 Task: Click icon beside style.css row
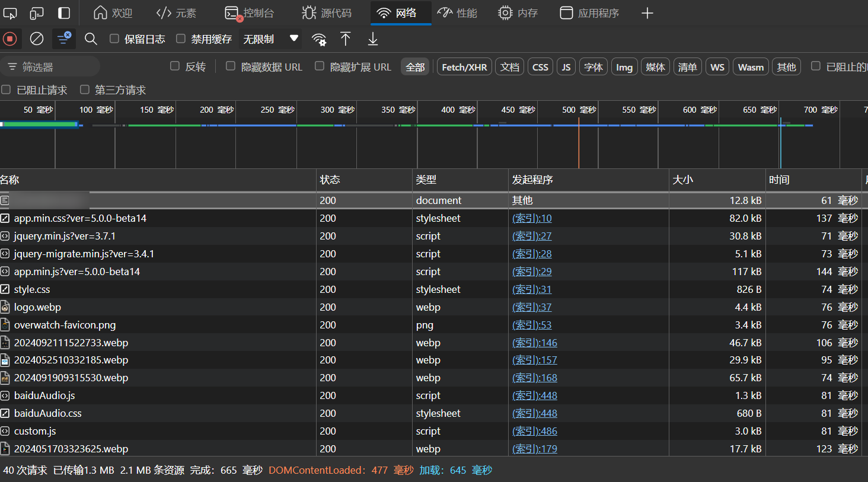pos(5,289)
